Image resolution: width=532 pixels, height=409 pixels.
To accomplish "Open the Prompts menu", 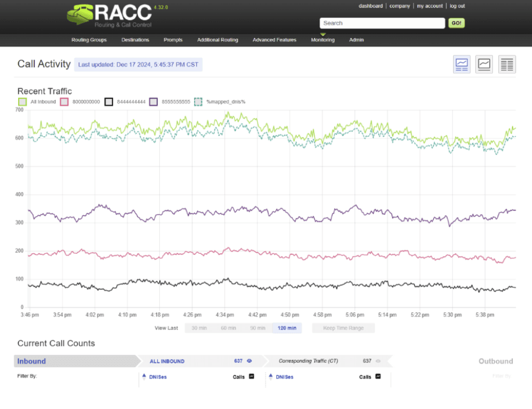I will pyautogui.click(x=173, y=40).
